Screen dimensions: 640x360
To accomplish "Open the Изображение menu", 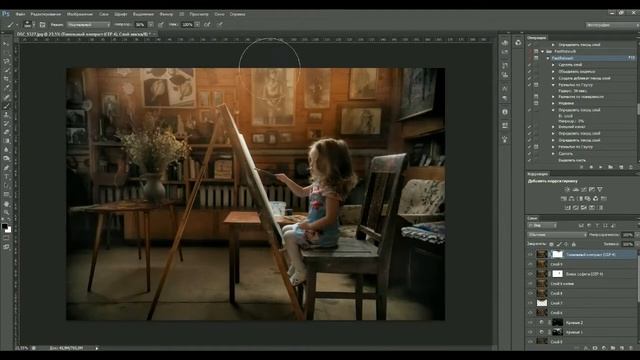I will point(80,14).
